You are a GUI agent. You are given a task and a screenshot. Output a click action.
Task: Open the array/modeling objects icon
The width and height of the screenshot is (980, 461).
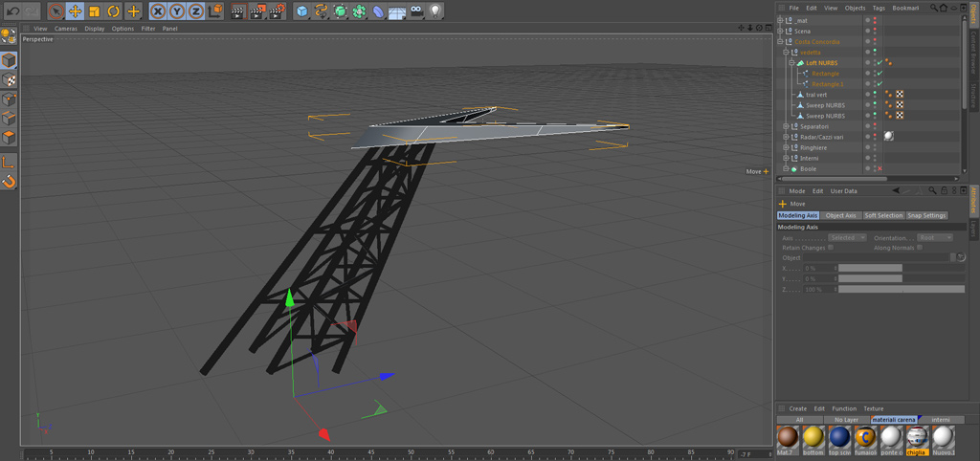click(360, 11)
